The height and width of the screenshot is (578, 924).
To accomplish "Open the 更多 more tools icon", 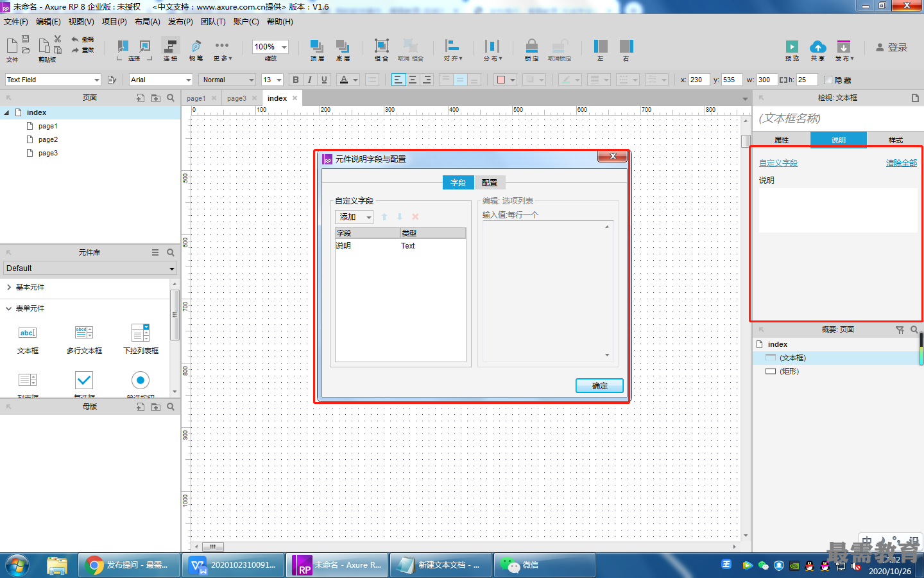I will (x=222, y=46).
